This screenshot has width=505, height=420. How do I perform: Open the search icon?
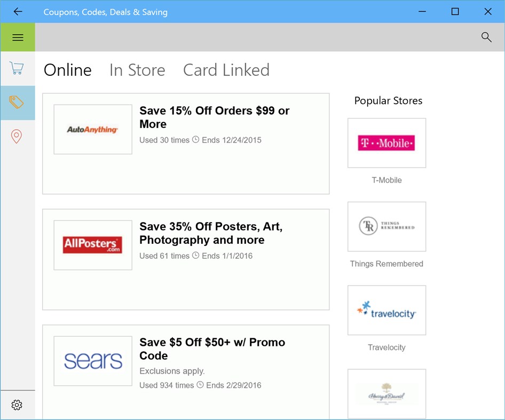(486, 37)
